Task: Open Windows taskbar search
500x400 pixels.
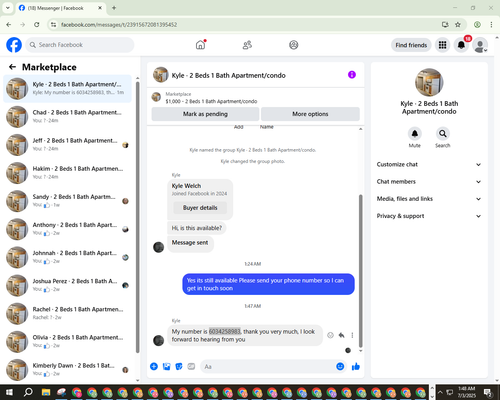Action: pyautogui.click(x=28, y=392)
